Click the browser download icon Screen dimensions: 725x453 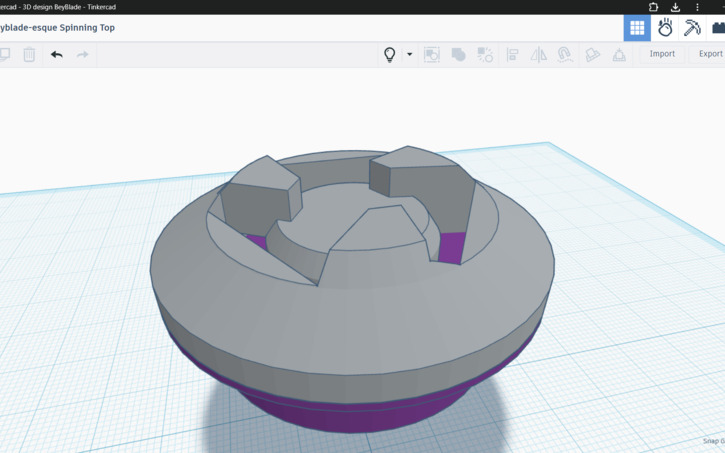pyautogui.click(x=675, y=7)
